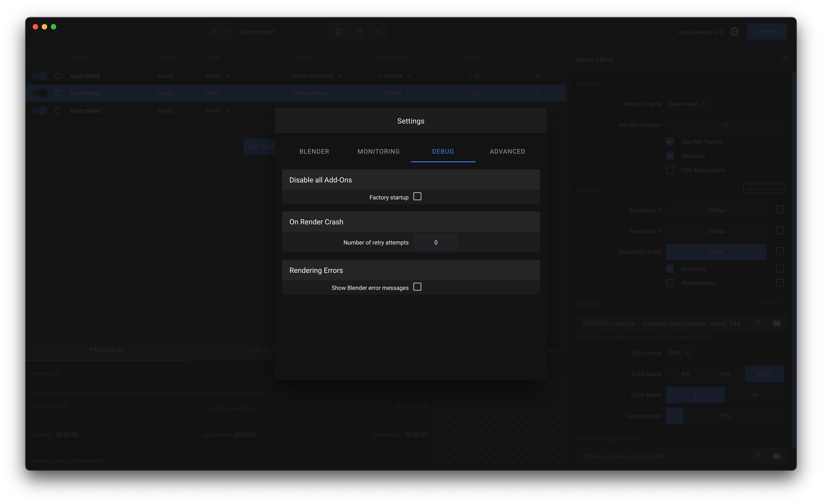Click reload icon on first room.blend row
The width and height of the screenshot is (822, 504).
(x=57, y=76)
